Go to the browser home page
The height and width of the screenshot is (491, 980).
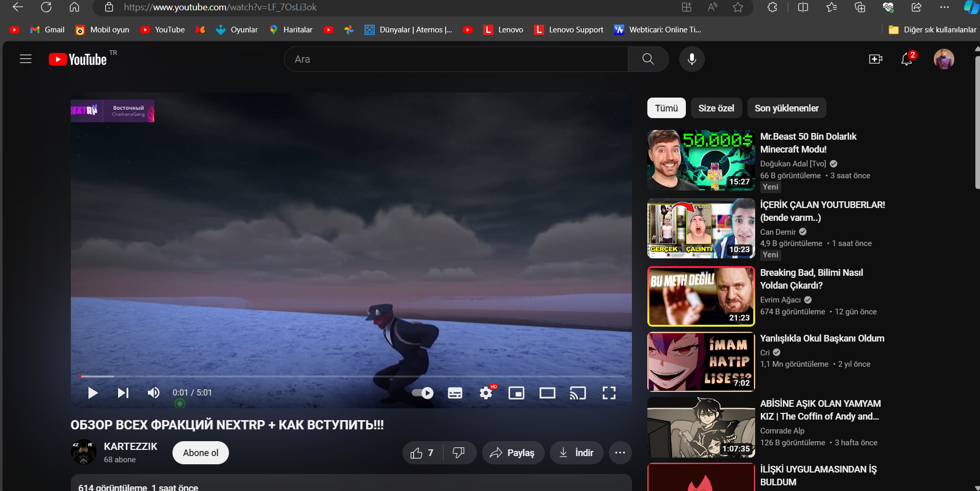(74, 7)
